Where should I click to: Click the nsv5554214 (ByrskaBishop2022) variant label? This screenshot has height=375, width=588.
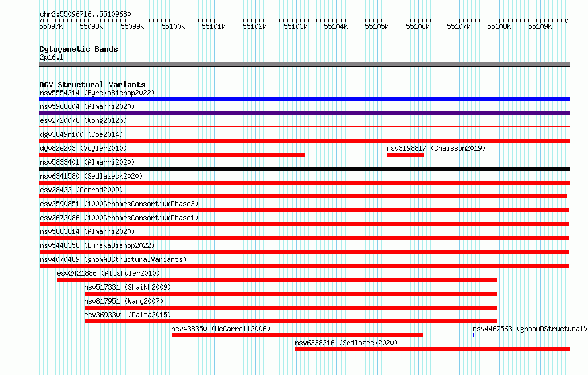tap(97, 93)
